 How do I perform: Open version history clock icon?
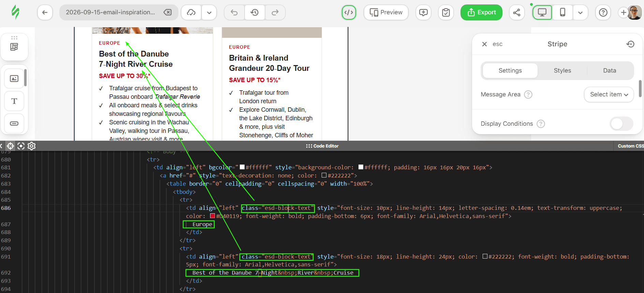pyautogui.click(x=254, y=13)
